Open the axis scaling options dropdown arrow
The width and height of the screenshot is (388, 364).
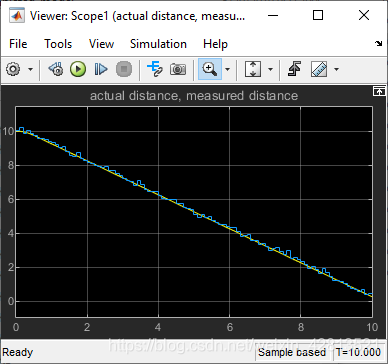point(270,69)
